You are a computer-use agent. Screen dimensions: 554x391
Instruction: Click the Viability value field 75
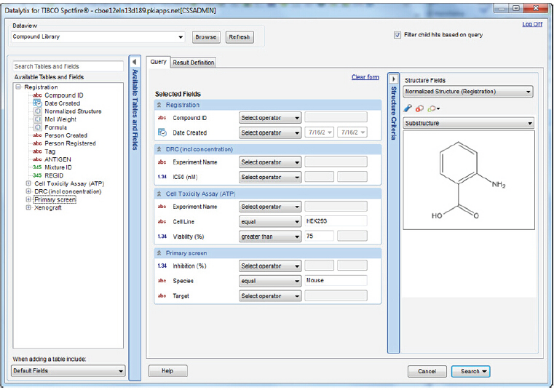pos(319,236)
